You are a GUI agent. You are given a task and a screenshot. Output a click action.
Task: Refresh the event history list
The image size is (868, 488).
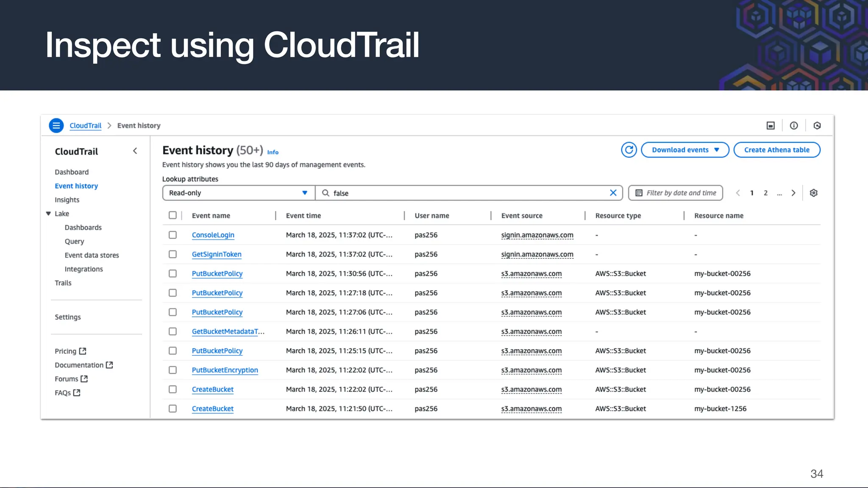tap(629, 150)
